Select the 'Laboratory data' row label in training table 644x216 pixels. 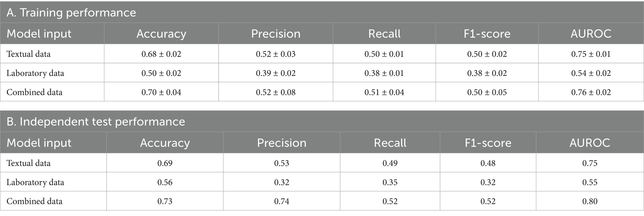click(35, 73)
